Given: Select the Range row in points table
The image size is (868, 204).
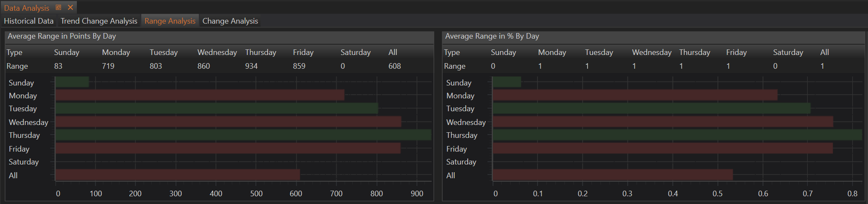Looking at the screenshot, I should (x=17, y=66).
